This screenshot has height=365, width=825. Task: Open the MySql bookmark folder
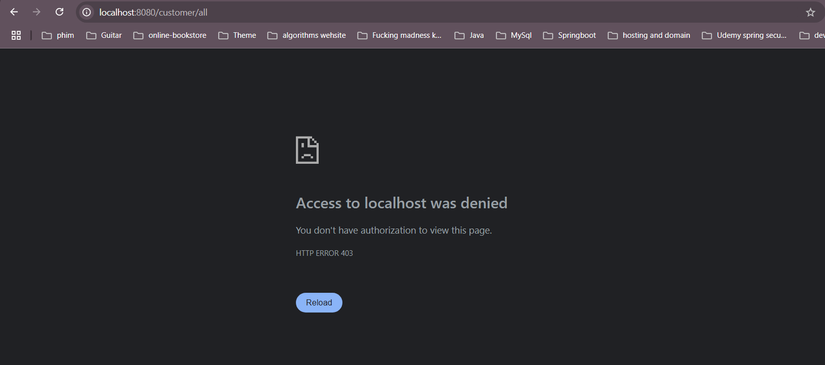[514, 35]
